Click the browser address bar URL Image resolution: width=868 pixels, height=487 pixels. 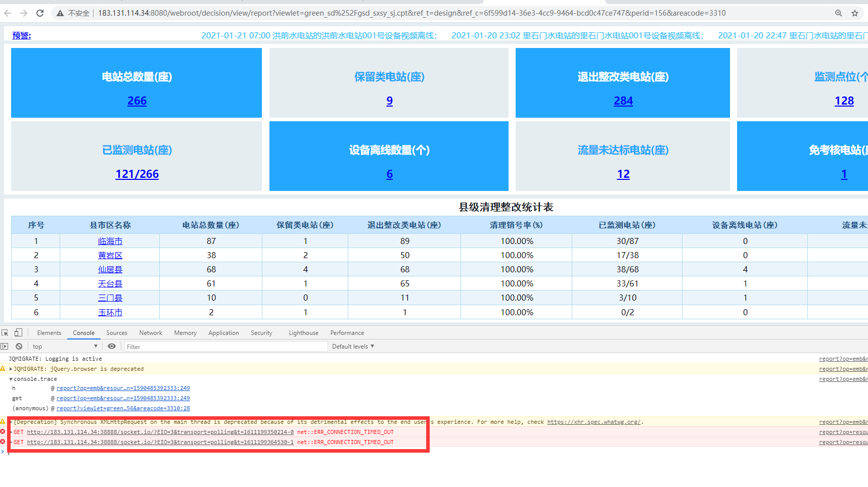click(412, 13)
